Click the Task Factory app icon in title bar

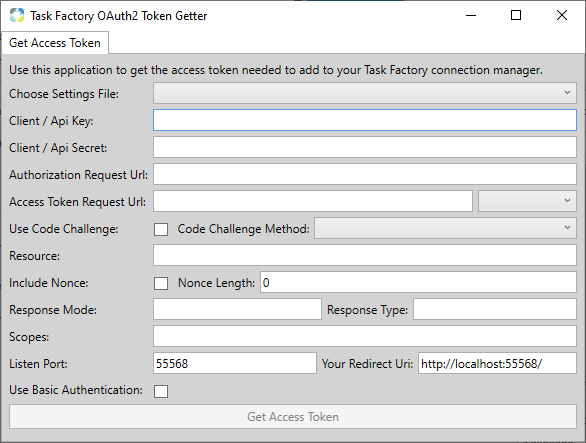[17, 15]
